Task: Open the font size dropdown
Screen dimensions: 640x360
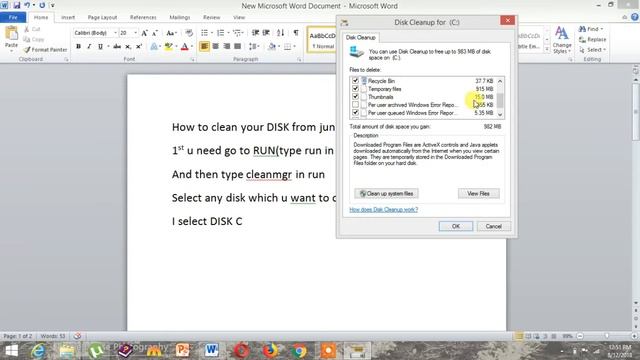Action: coord(136,33)
